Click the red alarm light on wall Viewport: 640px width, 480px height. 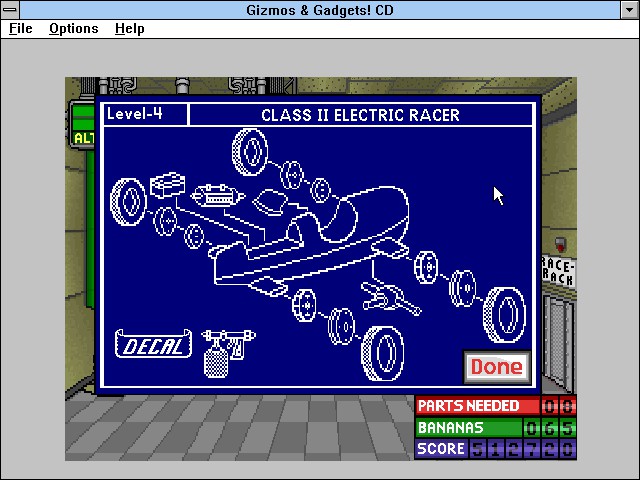560,244
